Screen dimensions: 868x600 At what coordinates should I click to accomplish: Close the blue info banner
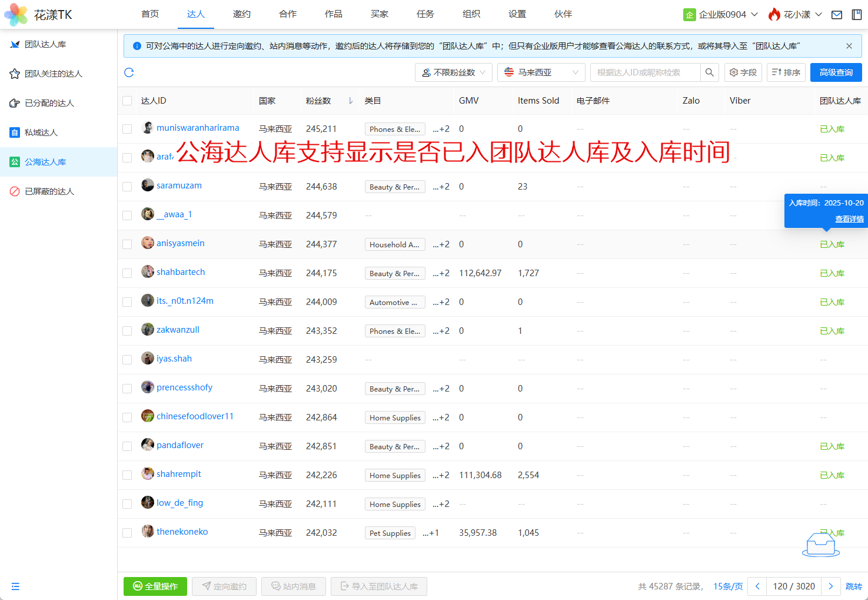click(x=849, y=46)
